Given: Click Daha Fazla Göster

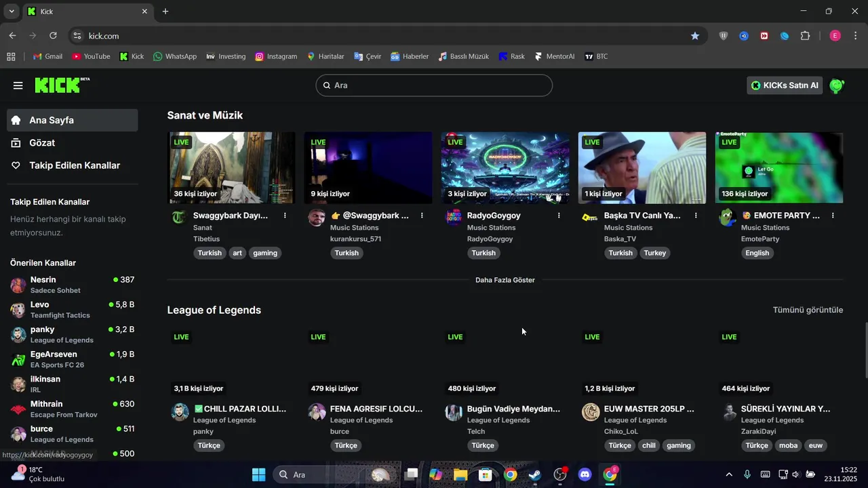Looking at the screenshot, I should click(x=505, y=280).
